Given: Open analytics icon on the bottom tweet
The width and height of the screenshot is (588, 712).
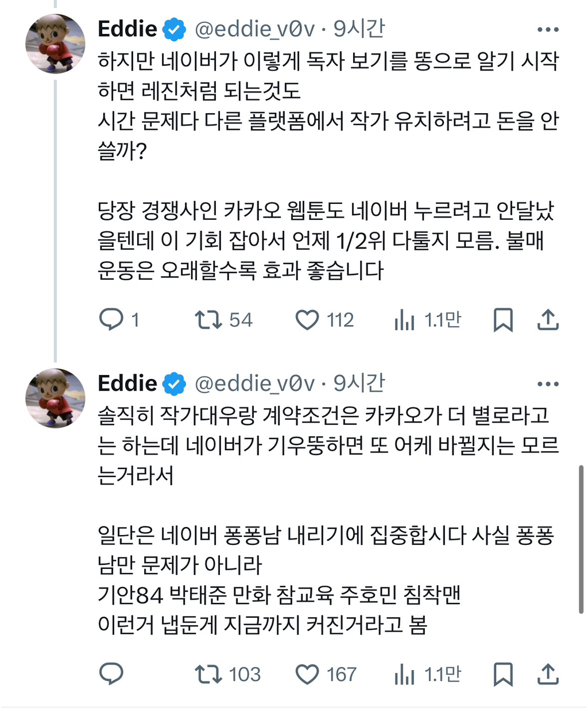Looking at the screenshot, I should click(406, 675).
